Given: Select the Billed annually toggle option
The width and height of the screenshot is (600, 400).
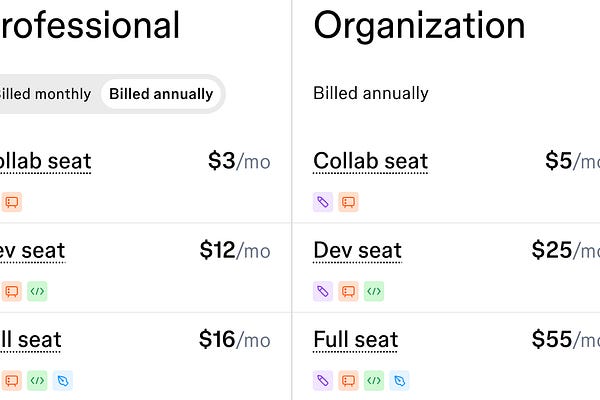Looking at the screenshot, I should coord(161,94).
